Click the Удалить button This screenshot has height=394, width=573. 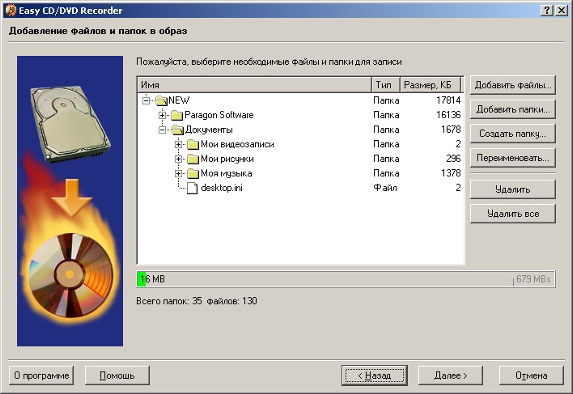[x=513, y=189]
